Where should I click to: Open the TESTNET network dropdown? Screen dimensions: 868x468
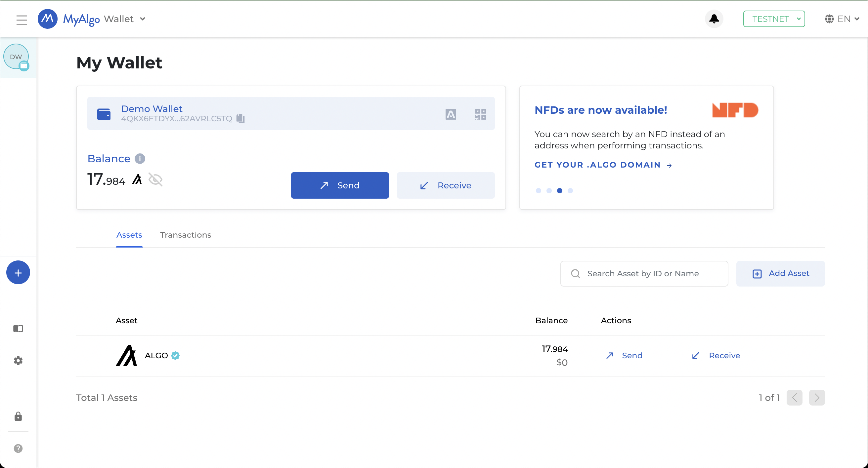click(774, 19)
